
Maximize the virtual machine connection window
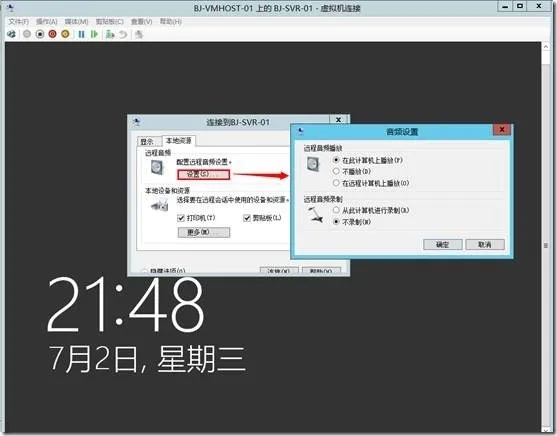[x=520, y=6]
